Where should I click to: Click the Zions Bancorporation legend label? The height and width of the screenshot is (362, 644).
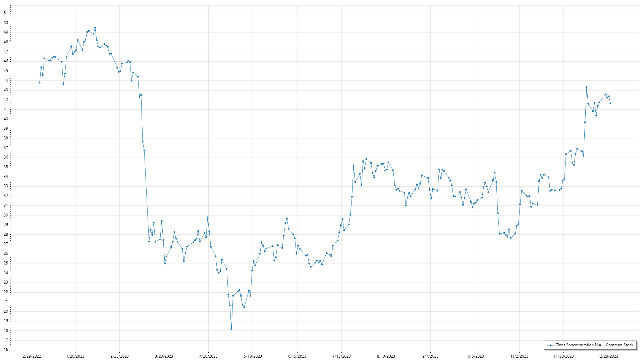[x=594, y=345]
